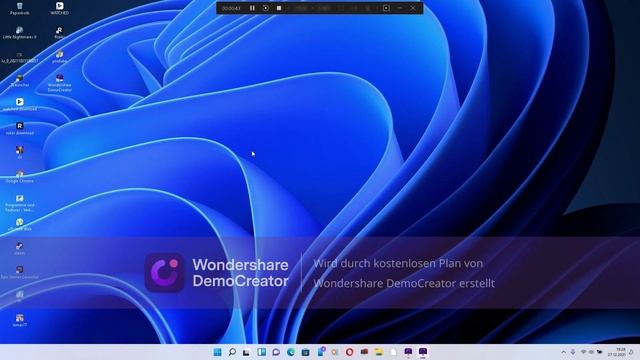Show hidden system tray icons
Image resolution: width=640 pixels, height=360 pixels.
[x=564, y=352]
